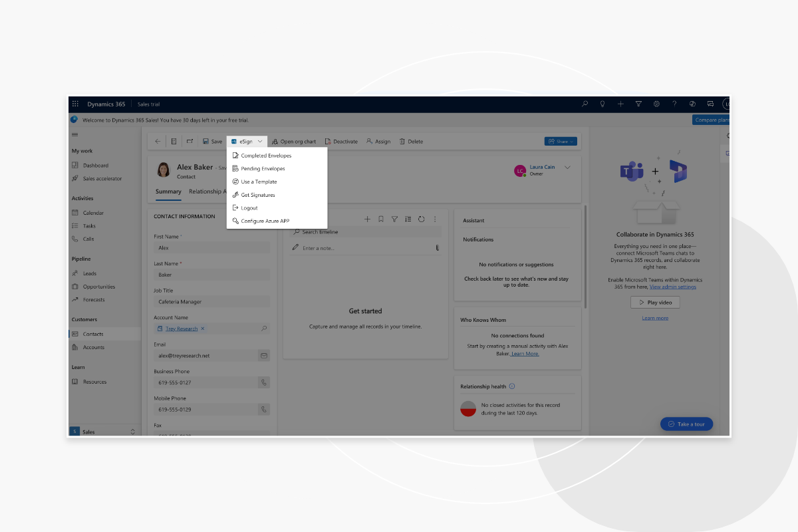Click the search icon in Account Name field

[x=263, y=329]
